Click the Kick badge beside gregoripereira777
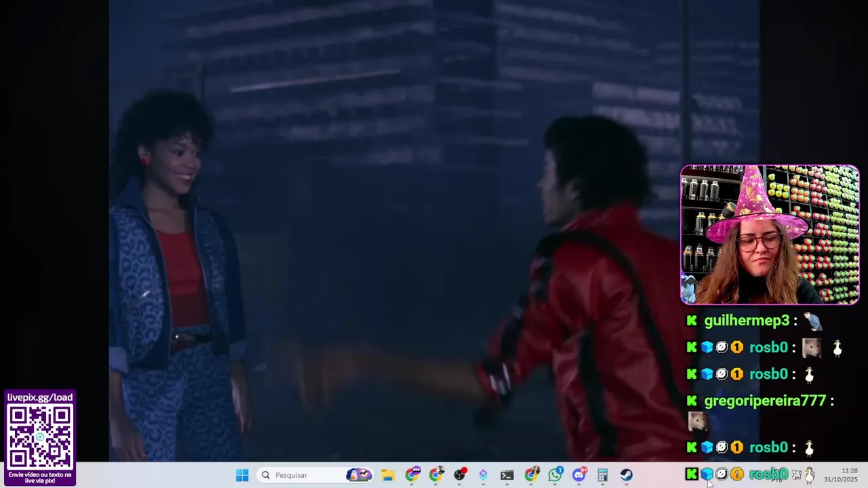 coord(692,401)
